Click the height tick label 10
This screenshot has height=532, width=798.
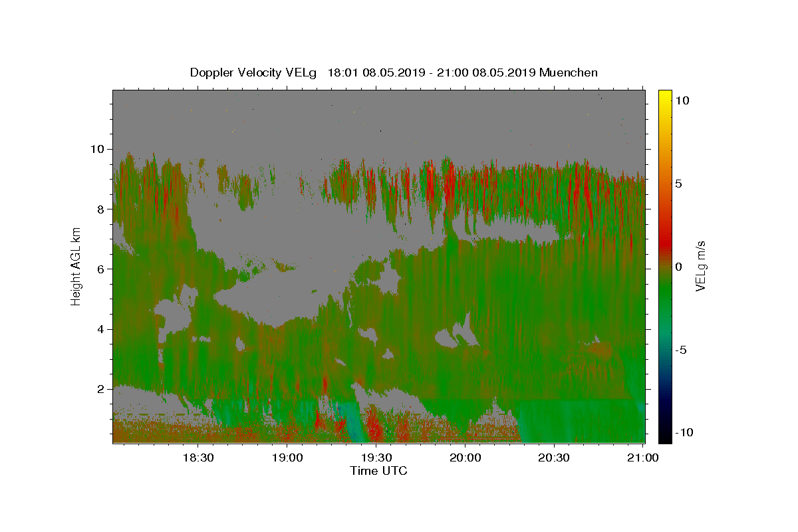(98, 149)
